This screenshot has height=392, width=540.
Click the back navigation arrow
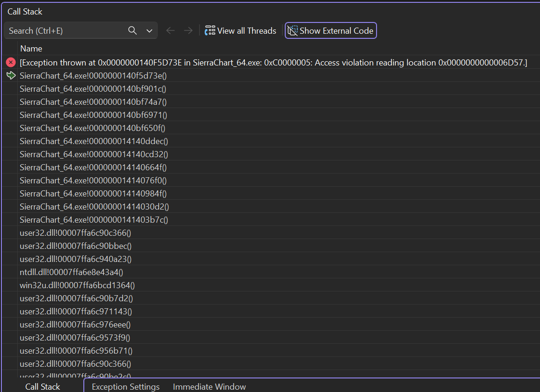(170, 30)
